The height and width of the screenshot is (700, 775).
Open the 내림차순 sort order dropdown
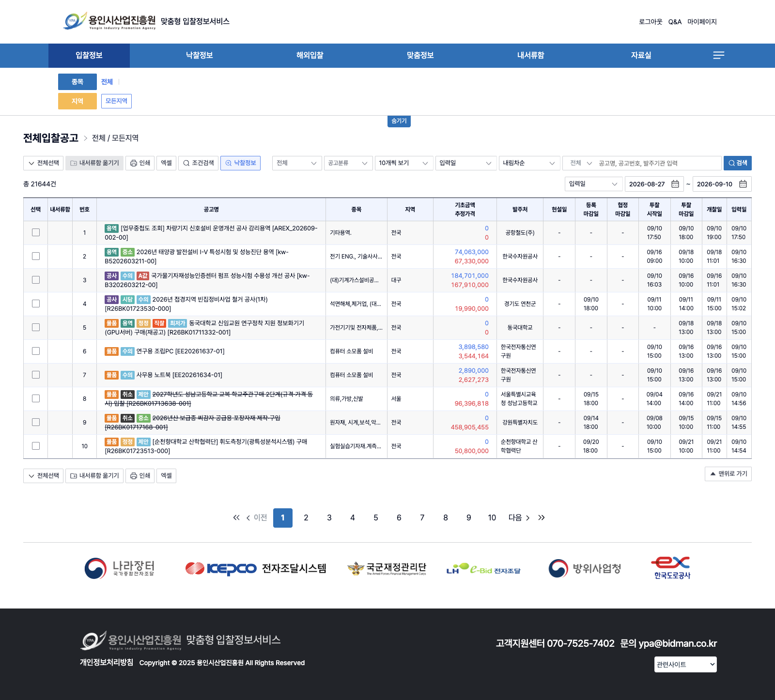tap(529, 163)
